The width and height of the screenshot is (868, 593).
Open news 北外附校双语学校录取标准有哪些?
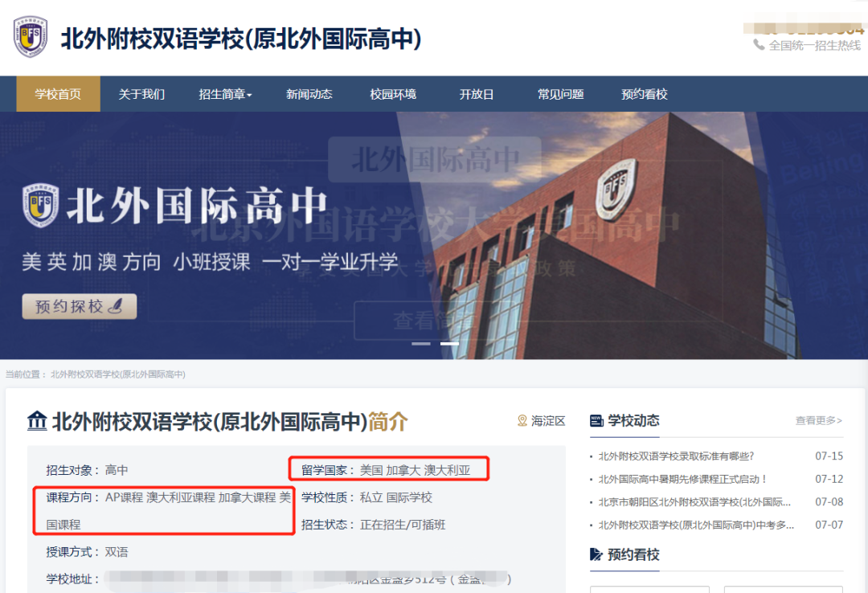coord(676,456)
